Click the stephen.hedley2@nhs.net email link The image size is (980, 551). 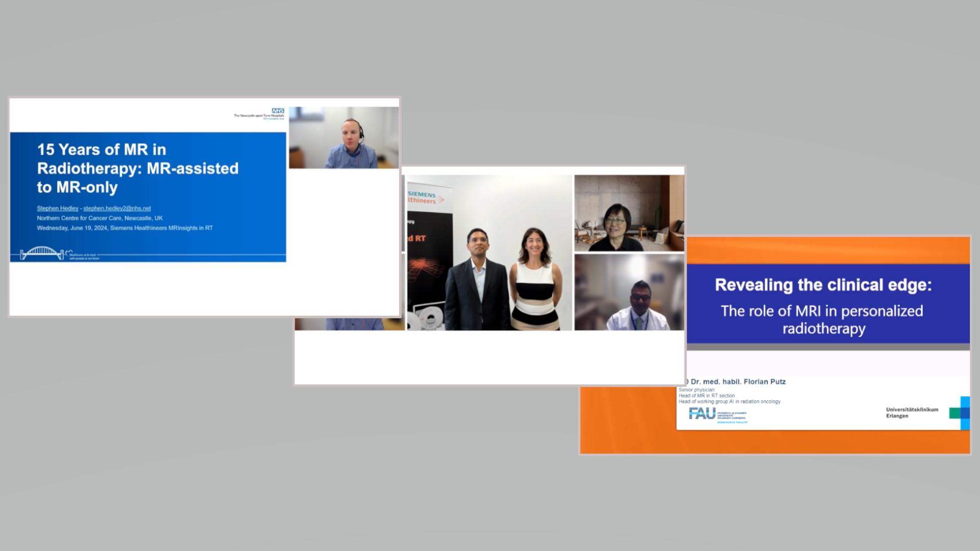click(x=117, y=208)
